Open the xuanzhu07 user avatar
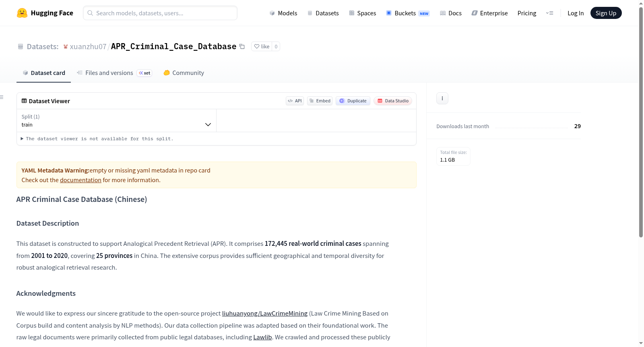 pos(66,47)
